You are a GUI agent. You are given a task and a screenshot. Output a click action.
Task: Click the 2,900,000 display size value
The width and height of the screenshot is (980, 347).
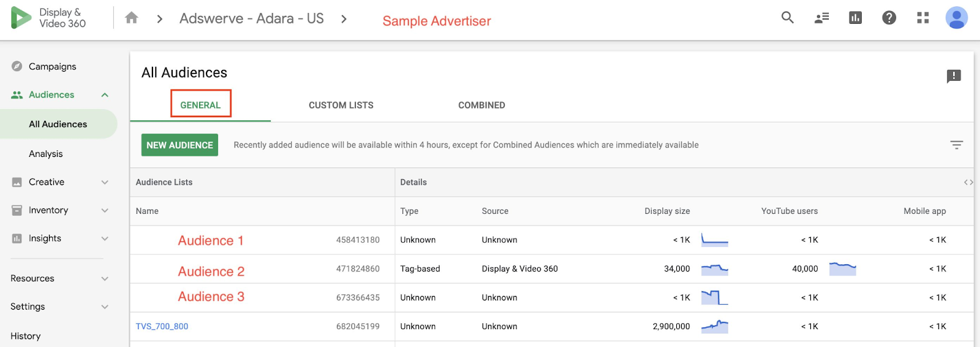[x=671, y=326]
